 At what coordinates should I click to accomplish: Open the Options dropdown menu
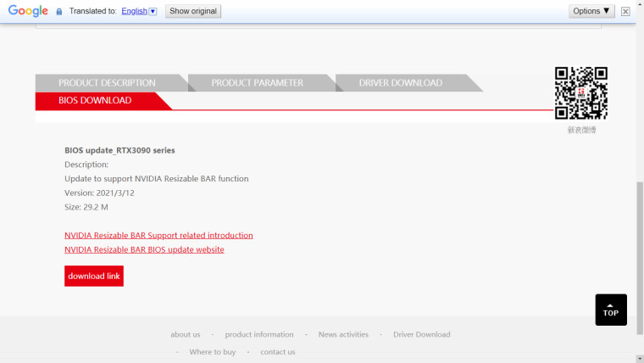point(591,11)
